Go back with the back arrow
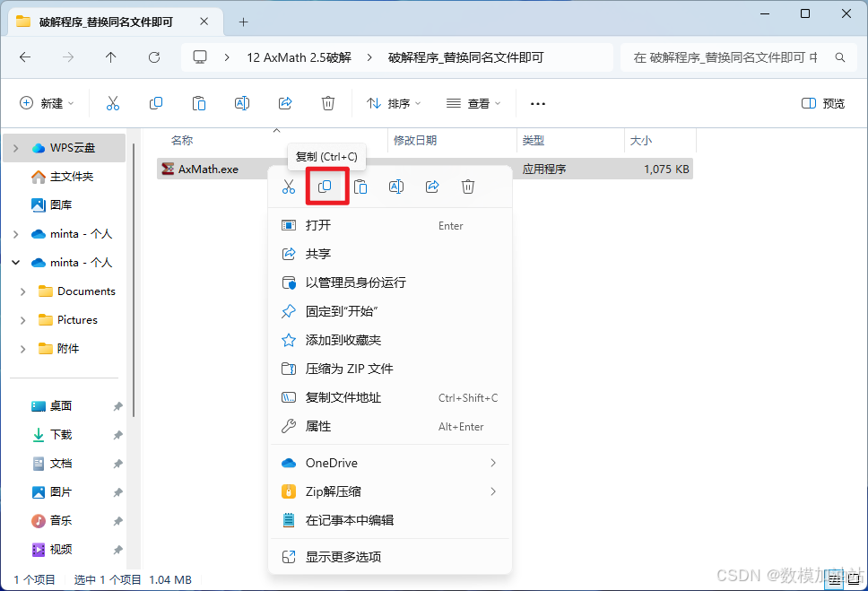The image size is (868, 591). click(25, 57)
